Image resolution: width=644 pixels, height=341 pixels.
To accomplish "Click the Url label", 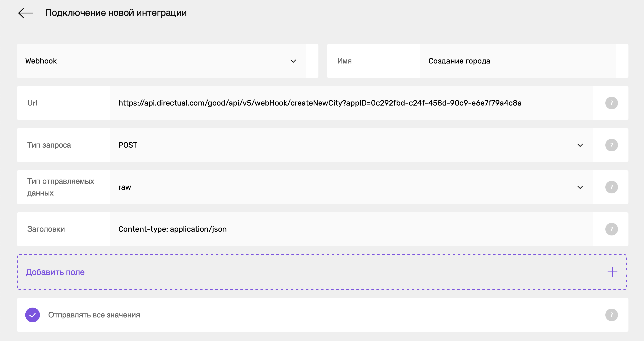I will (32, 103).
